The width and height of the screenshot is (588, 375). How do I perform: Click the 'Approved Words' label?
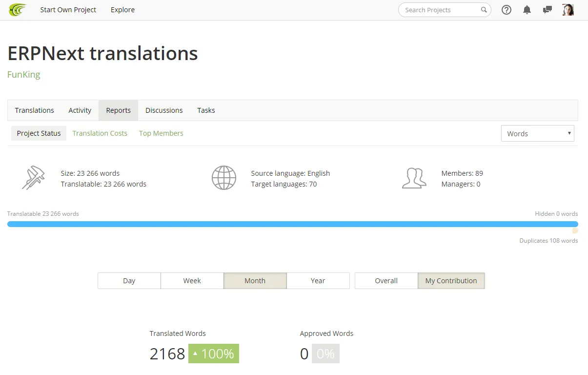point(326,333)
